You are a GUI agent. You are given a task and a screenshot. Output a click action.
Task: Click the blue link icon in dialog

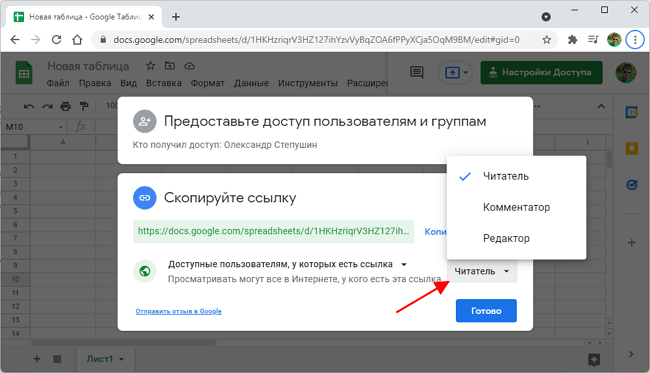(144, 198)
